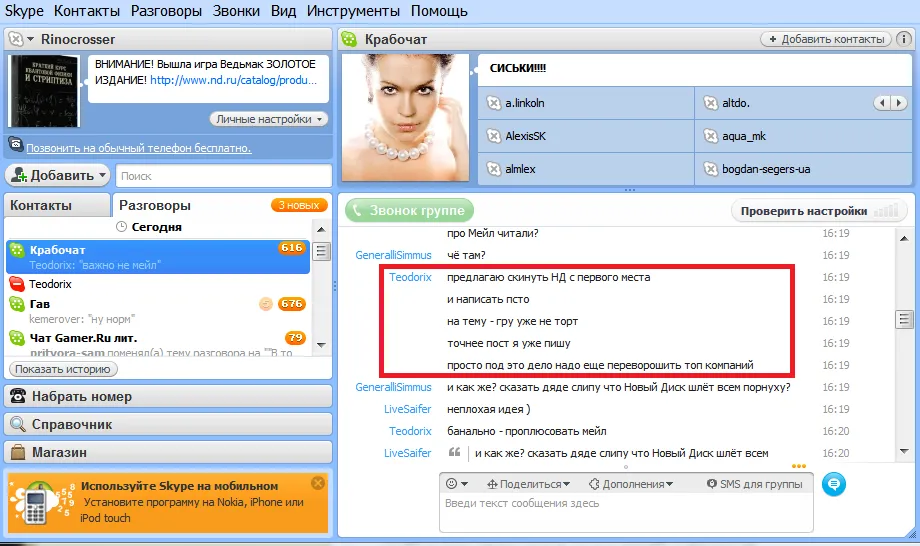Image resolution: width=920 pixels, height=546 pixels.
Task: Click the Rinocrosser profile avatar
Action: coord(44,91)
